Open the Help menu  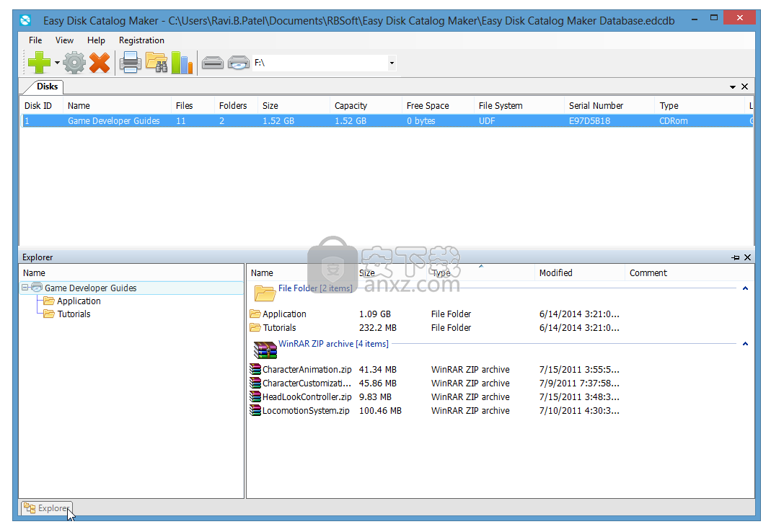coord(96,40)
